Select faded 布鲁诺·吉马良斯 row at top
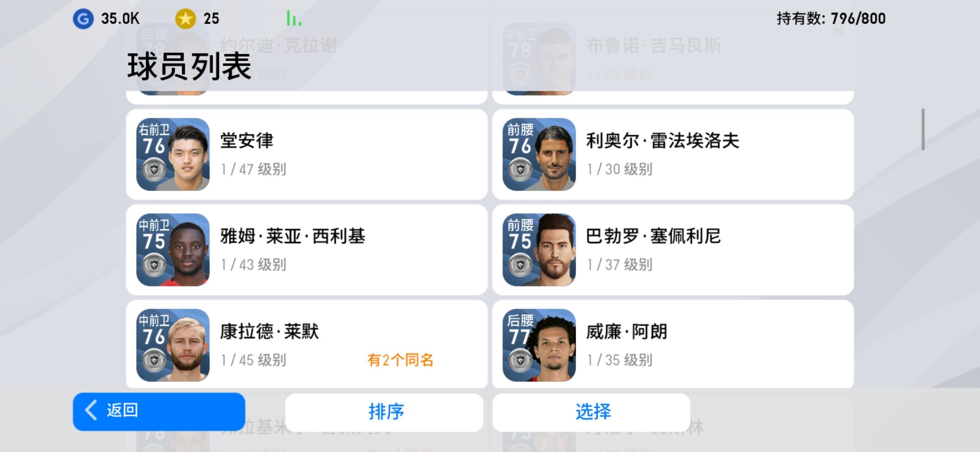Viewport: 980px width, 452px height. (x=673, y=59)
